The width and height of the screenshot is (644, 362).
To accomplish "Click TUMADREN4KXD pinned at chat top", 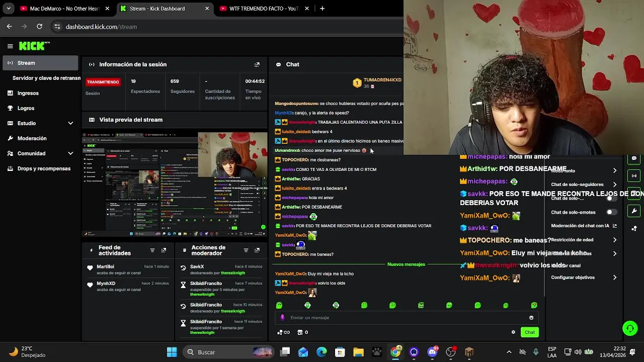I will [382, 80].
